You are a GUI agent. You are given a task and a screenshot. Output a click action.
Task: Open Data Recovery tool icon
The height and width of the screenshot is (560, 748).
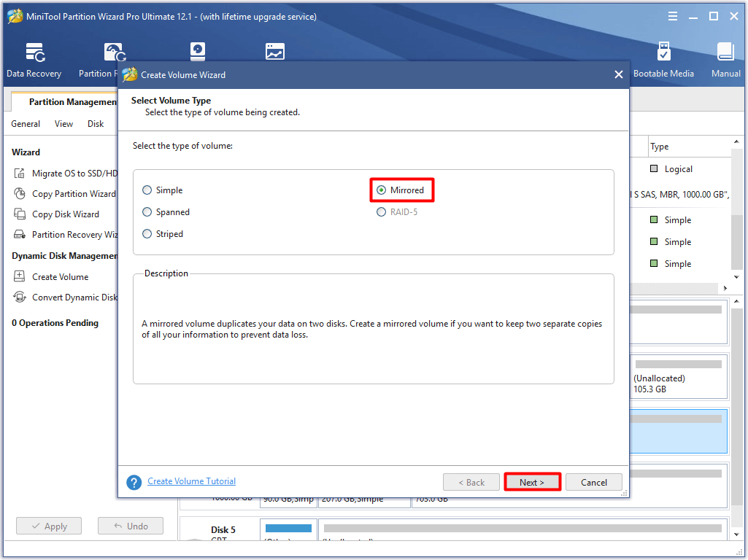[x=35, y=52]
